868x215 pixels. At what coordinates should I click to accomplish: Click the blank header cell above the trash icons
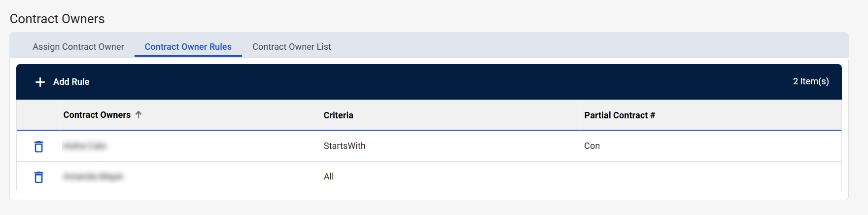pyautogui.click(x=38, y=115)
